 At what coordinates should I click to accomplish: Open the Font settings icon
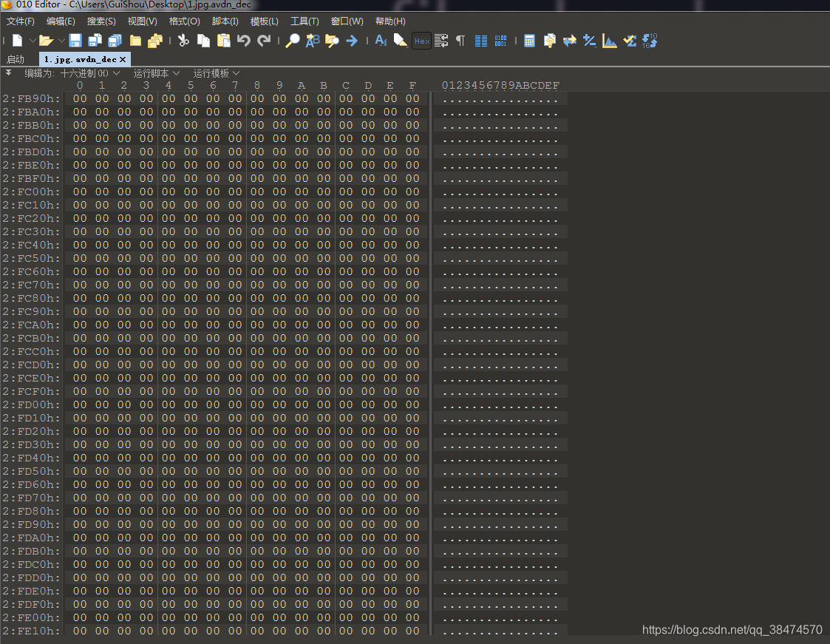[381, 41]
